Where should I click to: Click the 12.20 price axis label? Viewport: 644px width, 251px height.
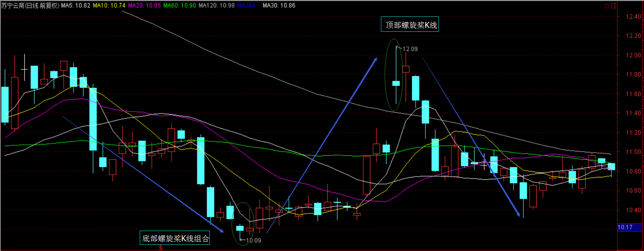pyautogui.click(x=633, y=36)
